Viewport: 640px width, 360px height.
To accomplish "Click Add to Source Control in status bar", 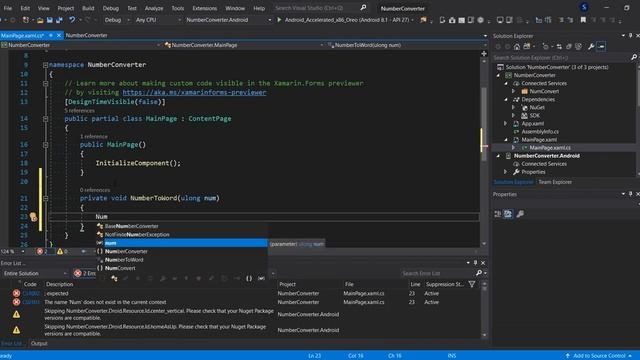I will coord(599,356).
